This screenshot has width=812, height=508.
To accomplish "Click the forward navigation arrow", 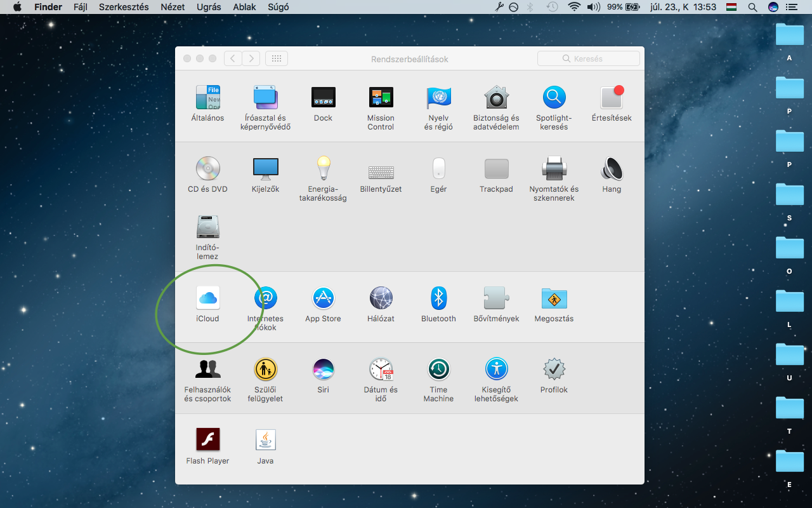I will pos(251,58).
